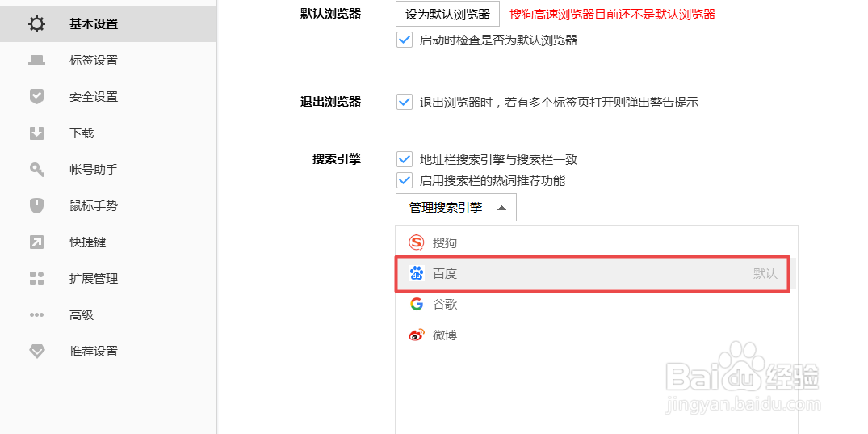Click the shield icon beside 安全设置
The height and width of the screenshot is (434, 868).
pos(36,96)
